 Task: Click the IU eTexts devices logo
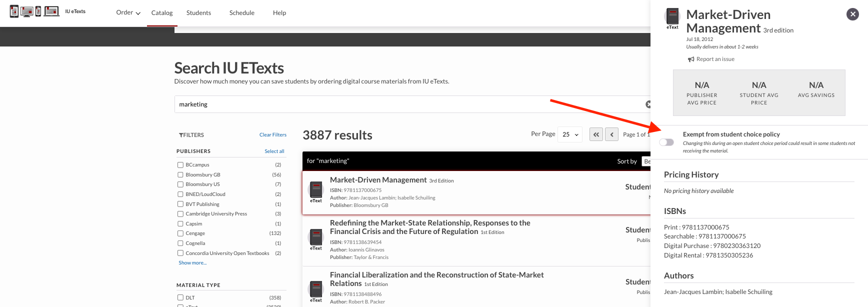pyautogui.click(x=34, y=11)
